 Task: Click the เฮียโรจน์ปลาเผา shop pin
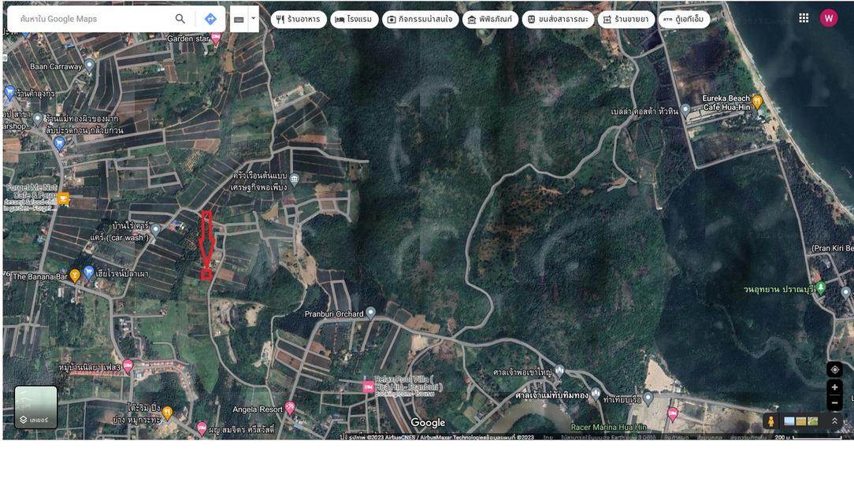(x=89, y=272)
